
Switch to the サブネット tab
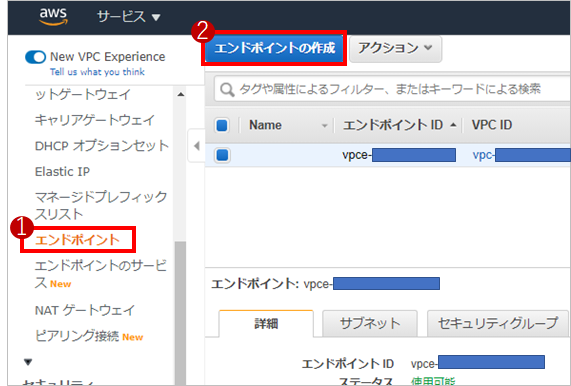[x=370, y=323]
